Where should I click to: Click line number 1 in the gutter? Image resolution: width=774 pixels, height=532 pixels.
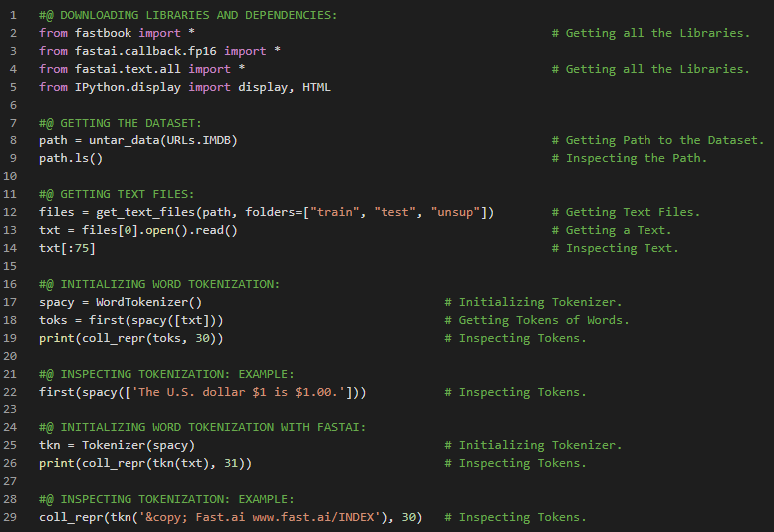14,15
